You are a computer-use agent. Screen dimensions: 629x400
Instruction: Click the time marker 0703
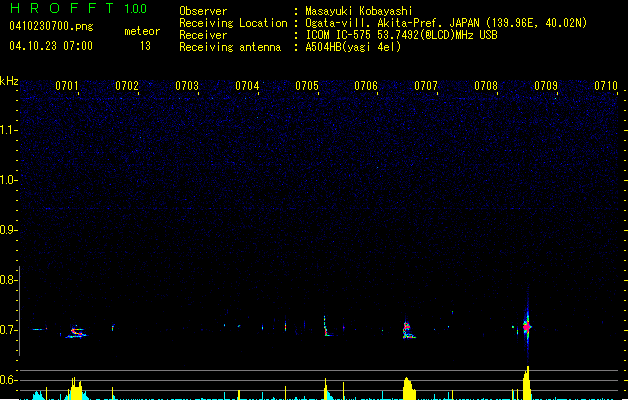[x=187, y=86]
